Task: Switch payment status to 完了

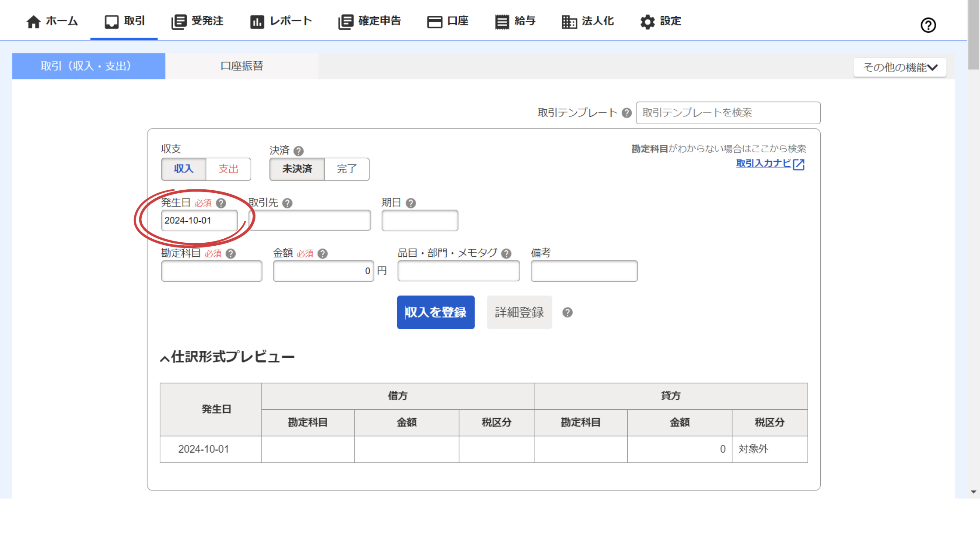Action: (346, 169)
